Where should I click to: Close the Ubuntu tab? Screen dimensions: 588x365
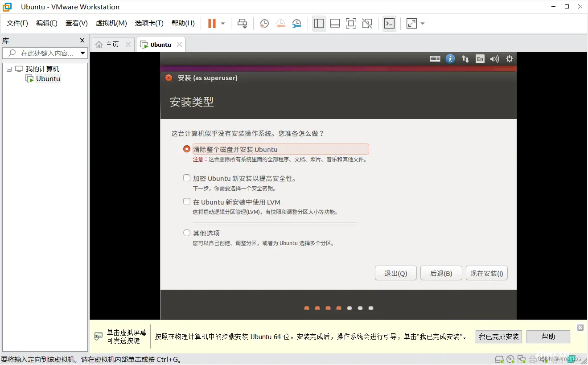point(179,45)
